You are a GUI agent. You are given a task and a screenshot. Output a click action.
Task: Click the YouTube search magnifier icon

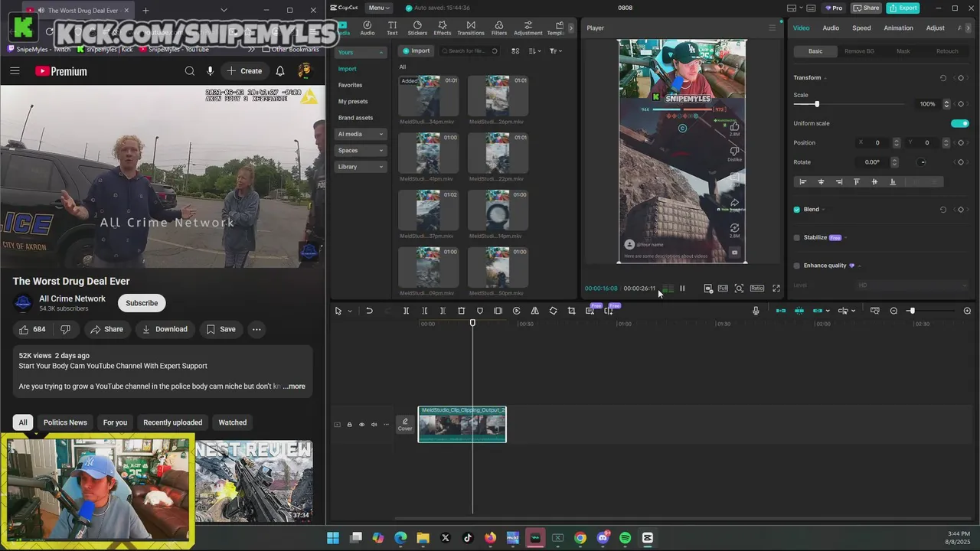[189, 71]
